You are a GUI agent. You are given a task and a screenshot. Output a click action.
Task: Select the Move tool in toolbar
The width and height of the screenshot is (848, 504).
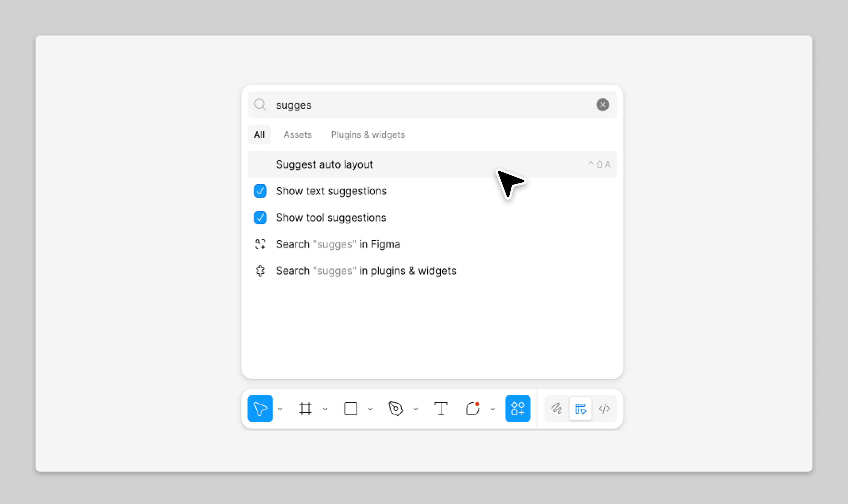pyautogui.click(x=260, y=409)
